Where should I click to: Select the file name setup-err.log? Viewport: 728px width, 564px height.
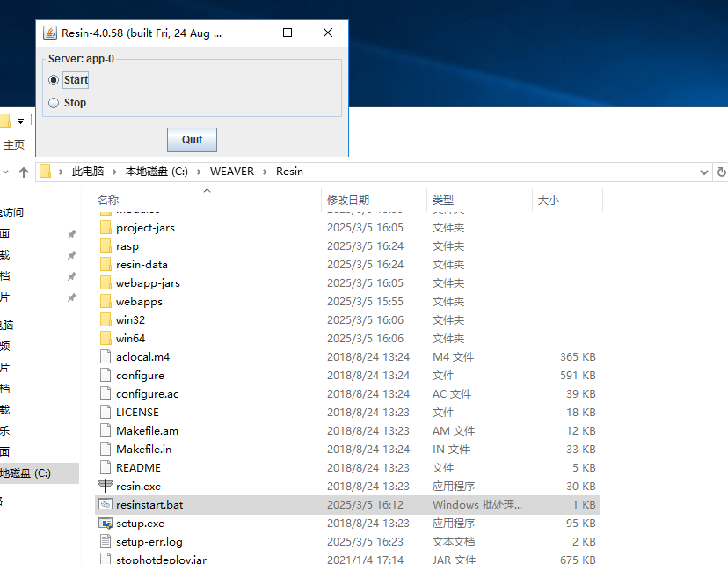point(149,542)
